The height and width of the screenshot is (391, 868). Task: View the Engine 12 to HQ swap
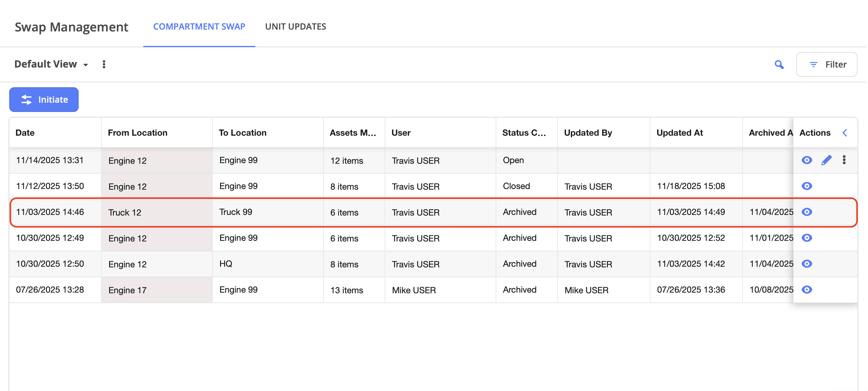(806, 264)
